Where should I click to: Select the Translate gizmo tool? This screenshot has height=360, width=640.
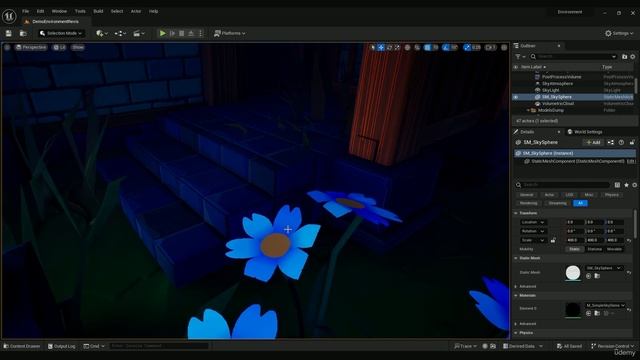tap(381, 47)
